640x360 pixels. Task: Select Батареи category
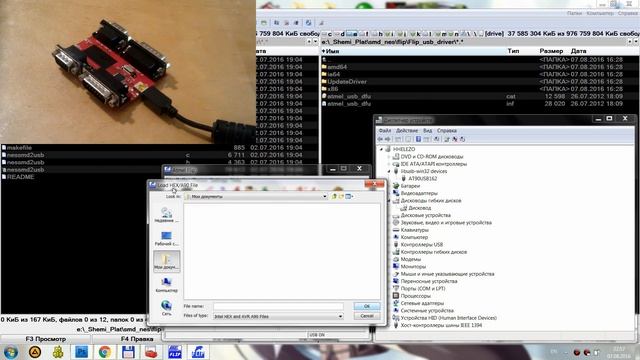coord(410,186)
